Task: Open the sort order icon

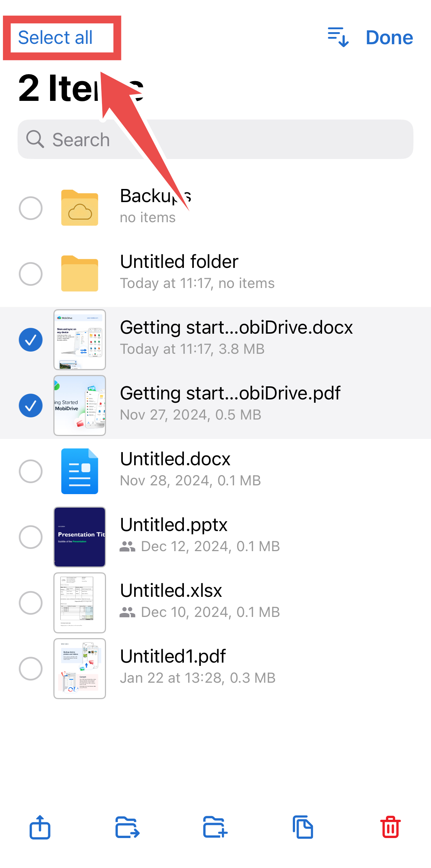Action: click(338, 37)
